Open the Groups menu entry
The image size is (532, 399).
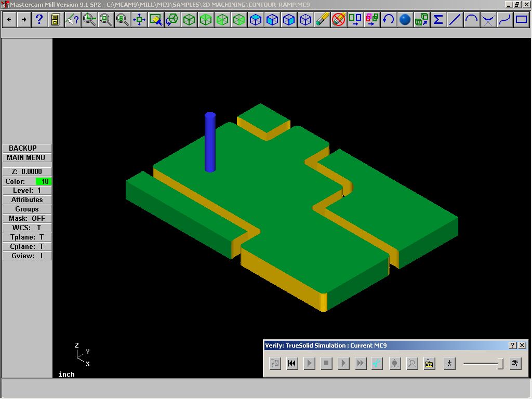(27, 209)
